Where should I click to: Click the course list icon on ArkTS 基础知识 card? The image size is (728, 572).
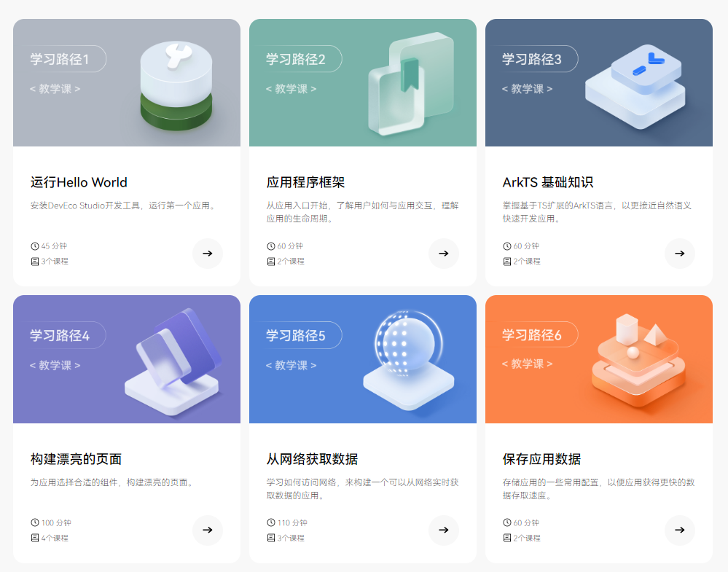pyautogui.click(x=507, y=262)
